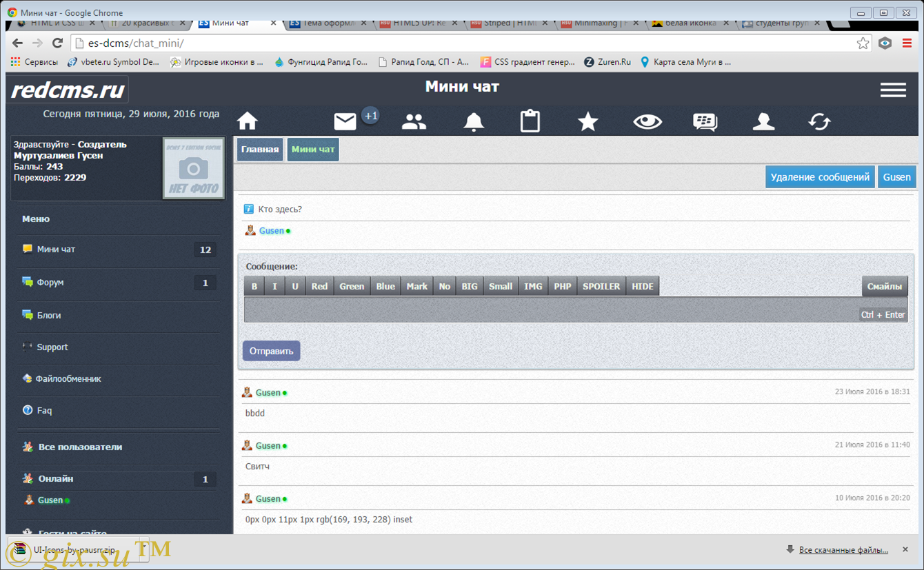Open the user profile silhouette icon
The height and width of the screenshot is (570, 924).
[763, 122]
